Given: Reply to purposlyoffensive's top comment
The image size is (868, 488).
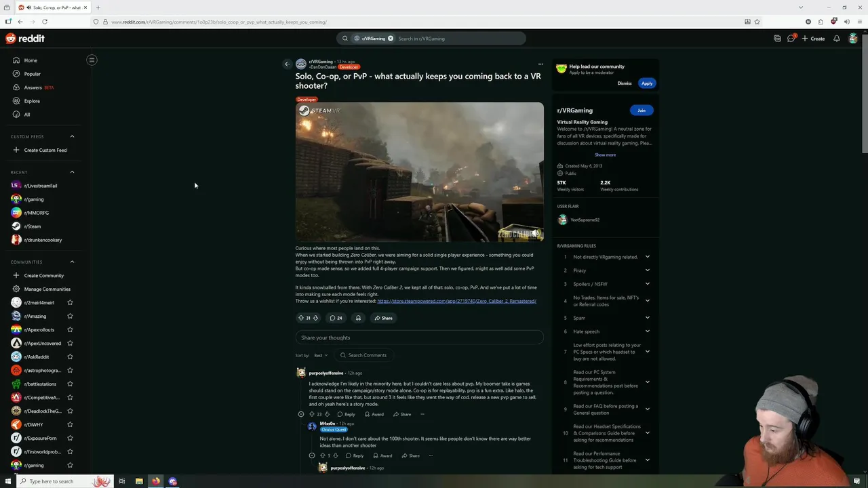Looking at the screenshot, I should tap(347, 414).
